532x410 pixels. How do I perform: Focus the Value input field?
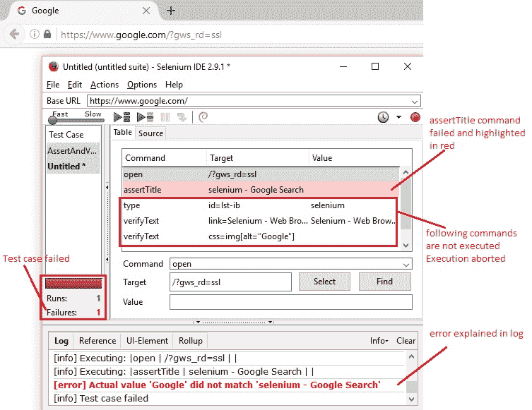click(x=291, y=302)
